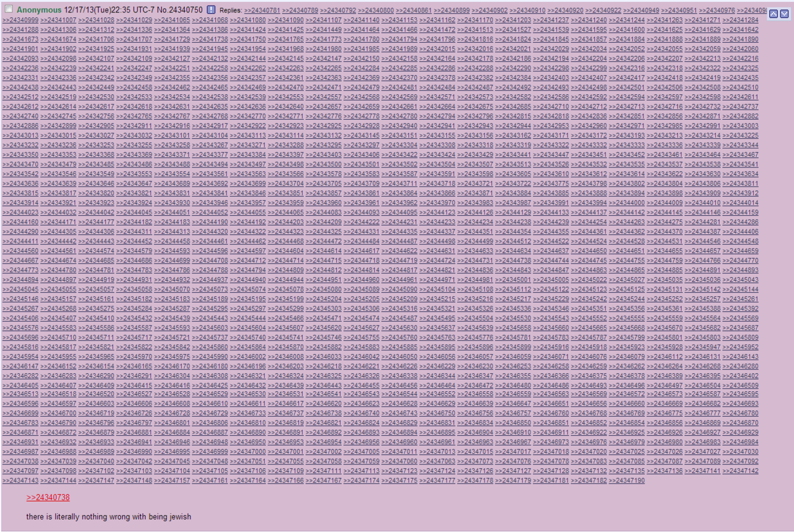Click the Anonymous poster name
The height and width of the screenshot is (532, 794).
point(39,10)
